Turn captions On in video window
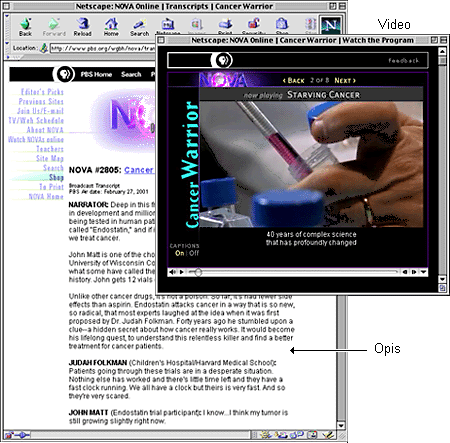 (180, 253)
